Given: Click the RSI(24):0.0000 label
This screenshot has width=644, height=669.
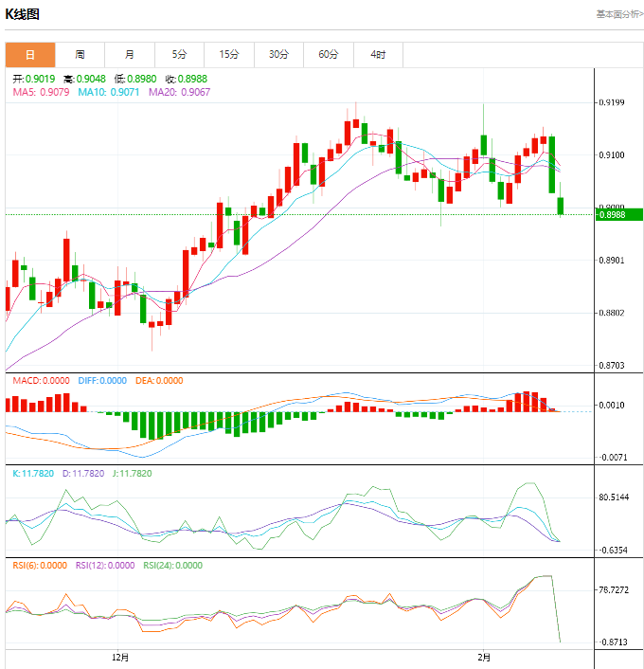Looking at the screenshot, I should coord(172,566).
